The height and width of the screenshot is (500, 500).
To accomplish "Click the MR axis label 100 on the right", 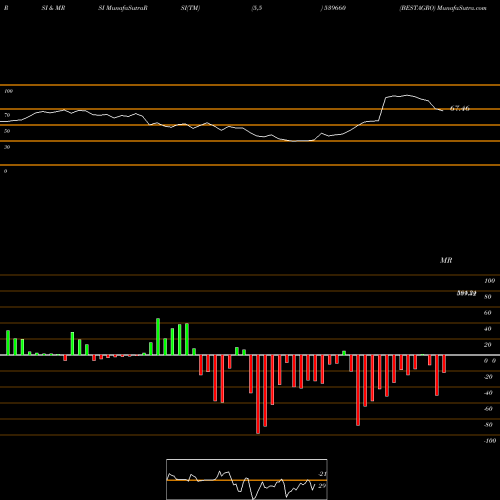I will pos(489,281).
